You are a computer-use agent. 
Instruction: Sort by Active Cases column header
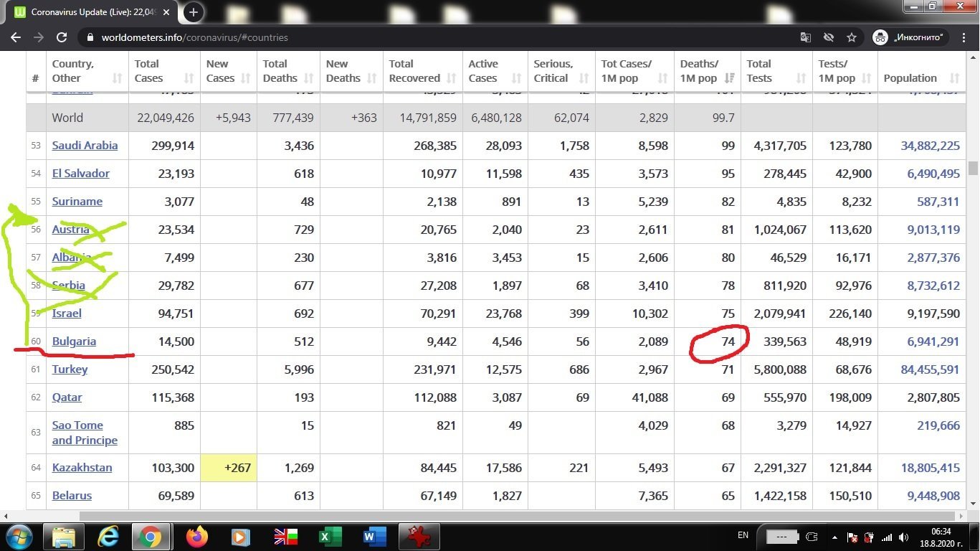click(494, 71)
